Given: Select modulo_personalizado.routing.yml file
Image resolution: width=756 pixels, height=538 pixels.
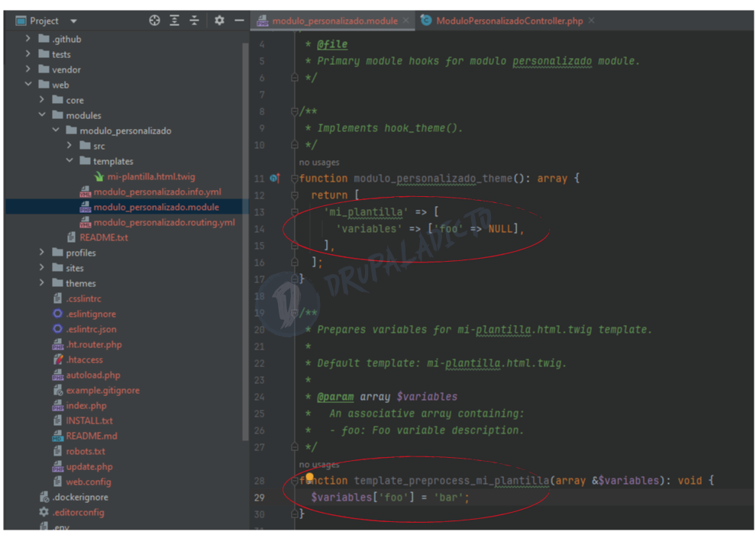Looking at the screenshot, I should coord(164,223).
